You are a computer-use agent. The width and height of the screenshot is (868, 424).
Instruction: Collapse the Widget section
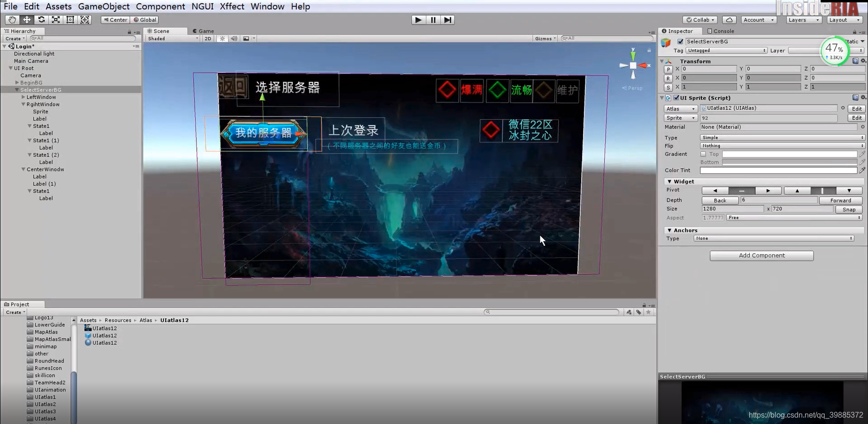pyautogui.click(x=669, y=182)
